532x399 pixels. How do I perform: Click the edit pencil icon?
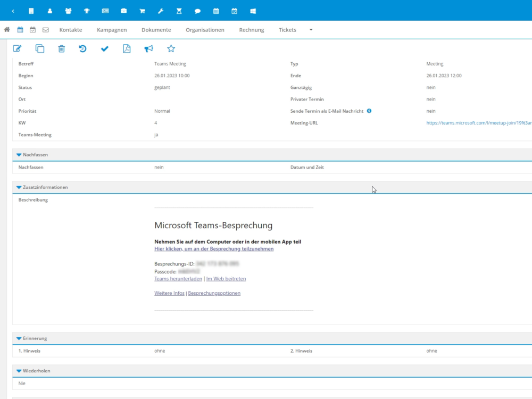[x=17, y=49]
